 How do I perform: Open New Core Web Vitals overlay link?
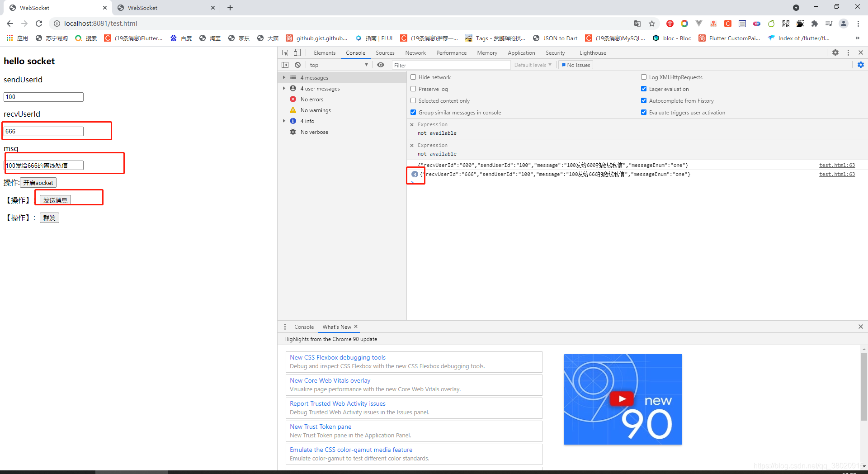click(x=330, y=380)
